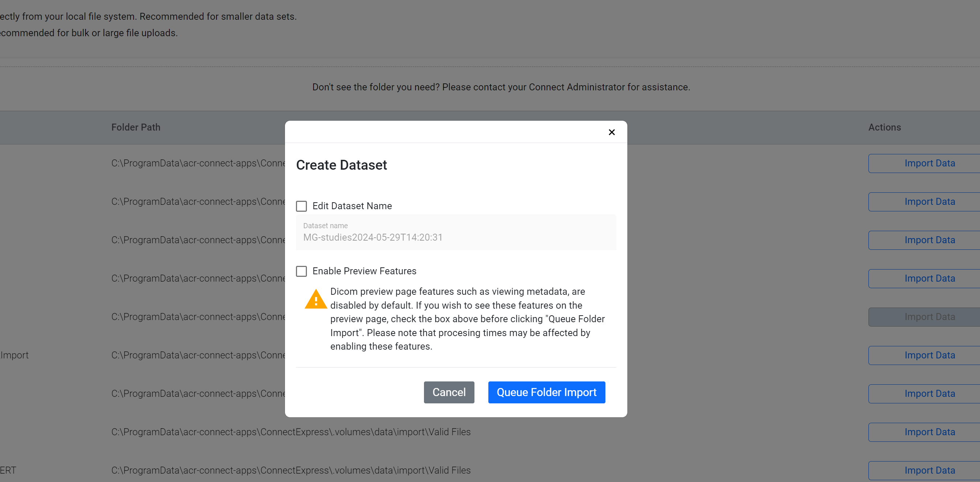Click the last row's Valid Files folder path
The width and height of the screenshot is (980, 482).
291,470
